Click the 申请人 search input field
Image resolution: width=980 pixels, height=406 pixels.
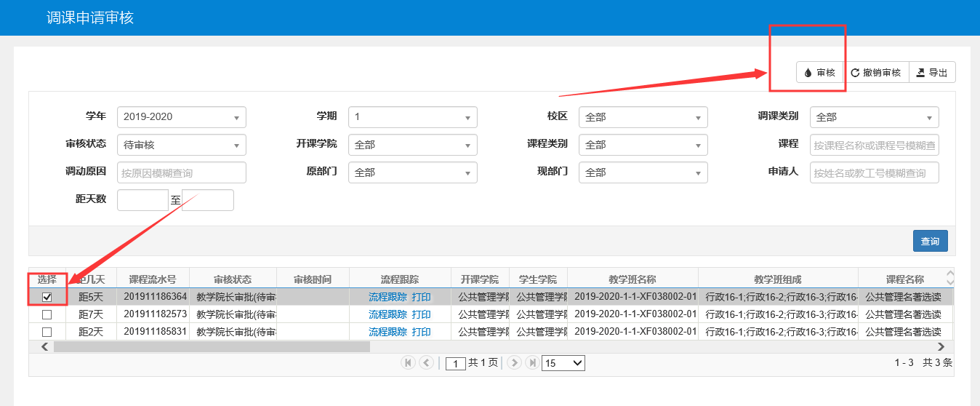874,172
